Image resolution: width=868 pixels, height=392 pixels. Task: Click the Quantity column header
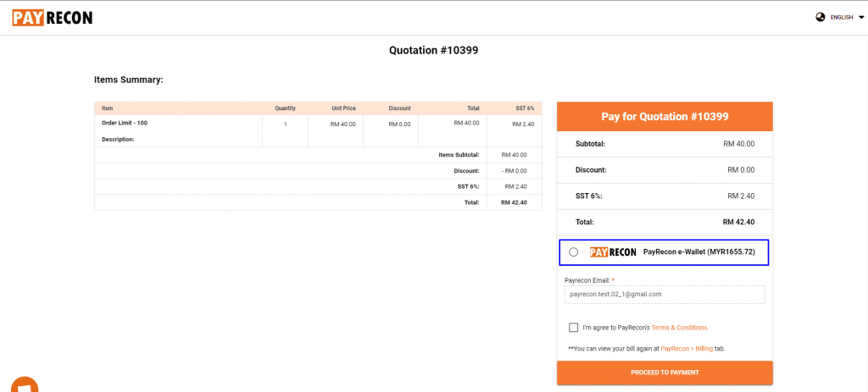click(x=285, y=108)
